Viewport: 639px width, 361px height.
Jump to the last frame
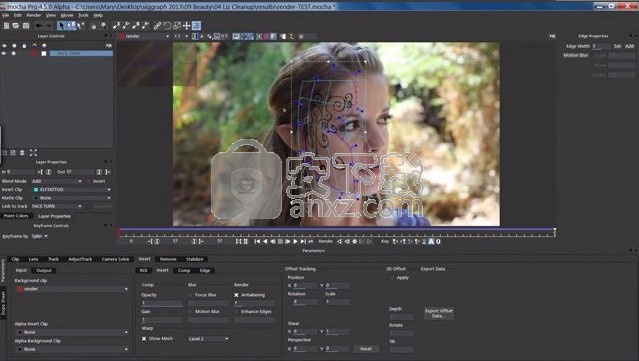coord(303,242)
